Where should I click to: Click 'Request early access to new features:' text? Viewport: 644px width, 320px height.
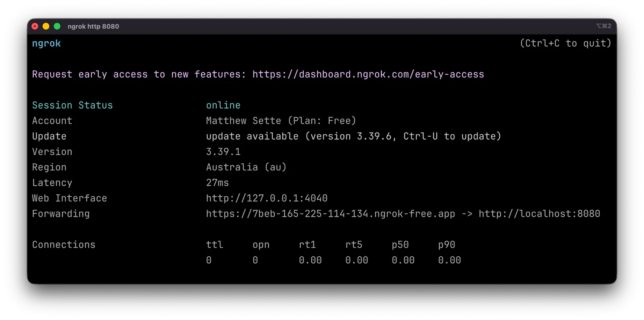[x=139, y=75]
